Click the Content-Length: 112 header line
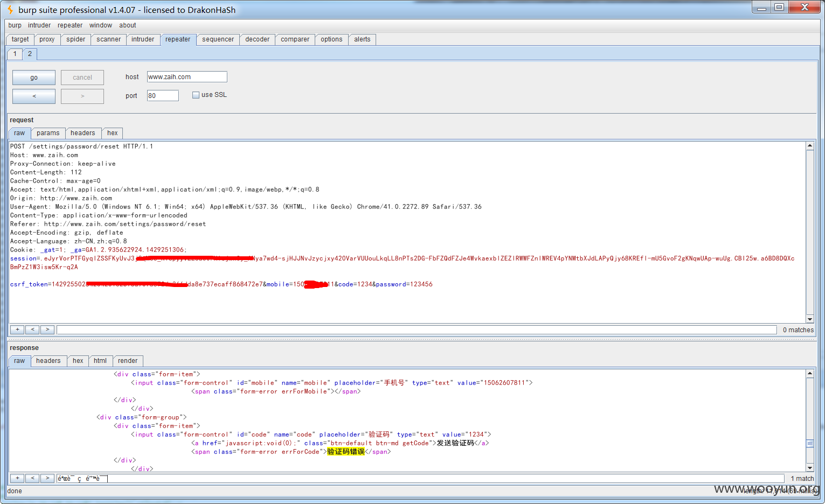Image resolution: width=825 pixels, height=504 pixels. click(46, 172)
